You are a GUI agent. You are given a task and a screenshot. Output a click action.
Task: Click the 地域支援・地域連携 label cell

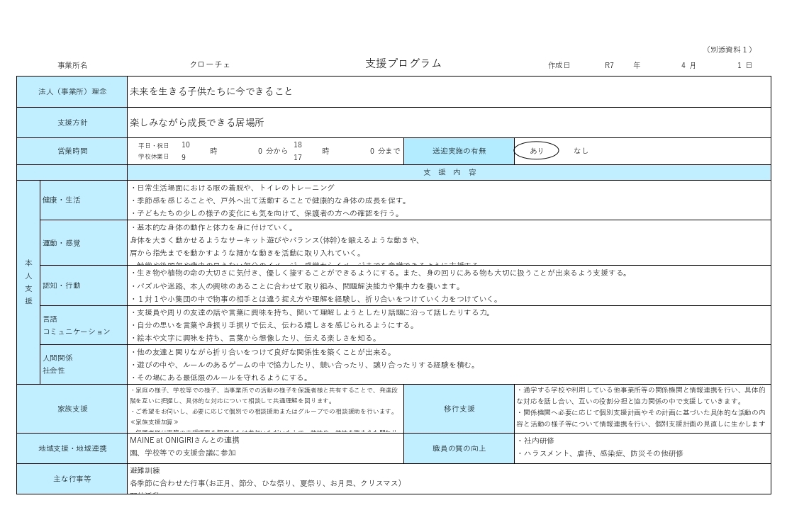(72, 448)
